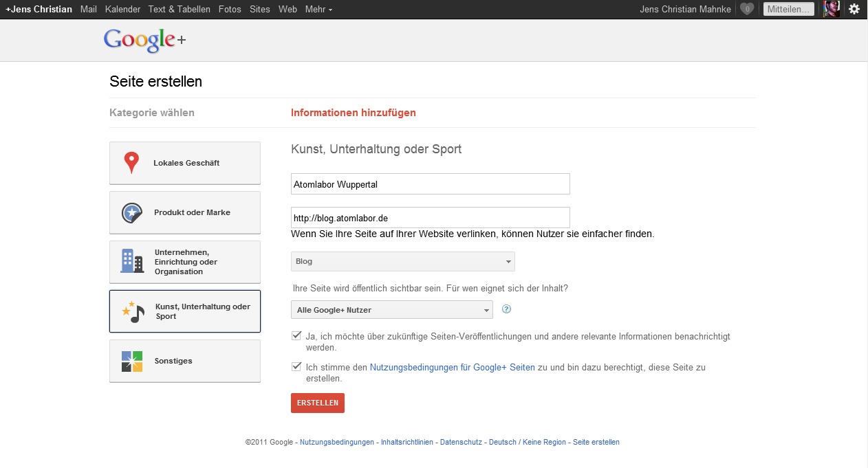Toggle notification updates checkbox
The width and height of the screenshot is (868, 468).
(296, 335)
